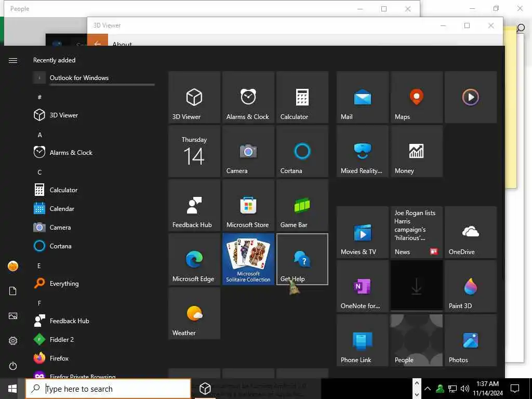Open the Alarms & Clock tile

tap(248, 97)
